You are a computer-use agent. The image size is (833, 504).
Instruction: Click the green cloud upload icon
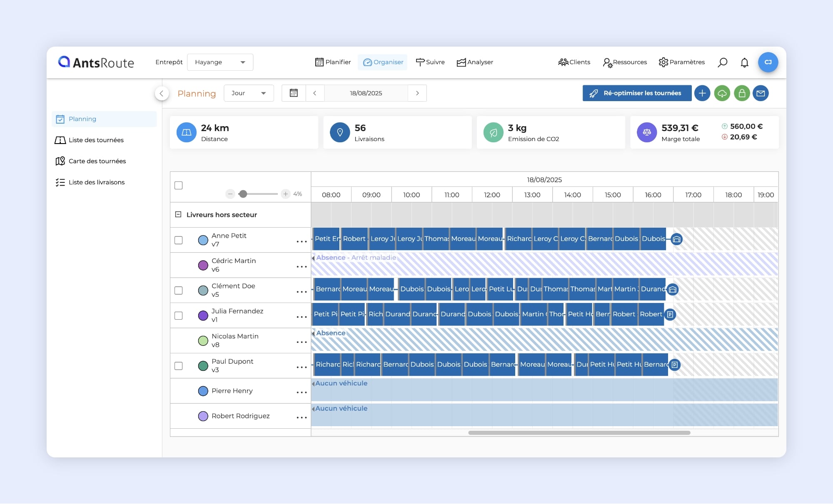[x=722, y=93]
